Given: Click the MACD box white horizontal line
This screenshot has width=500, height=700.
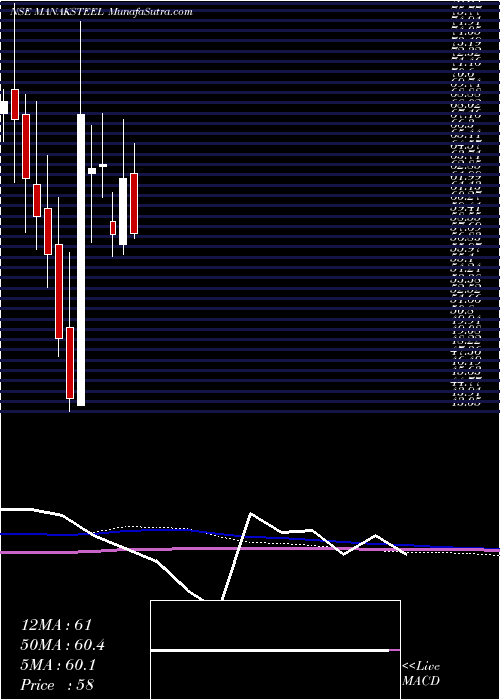Looking at the screenshot, I should (x=270, y=650).
